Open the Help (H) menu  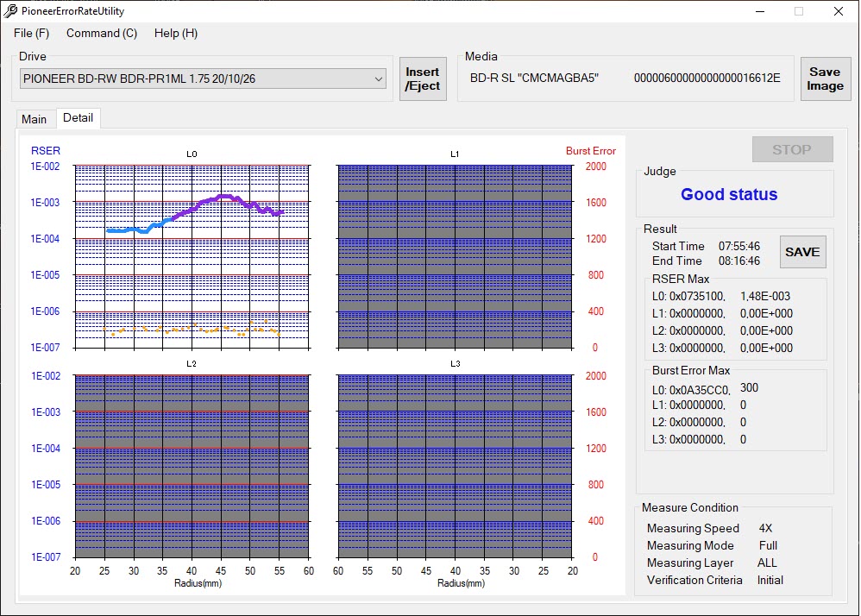click(176, 33)
